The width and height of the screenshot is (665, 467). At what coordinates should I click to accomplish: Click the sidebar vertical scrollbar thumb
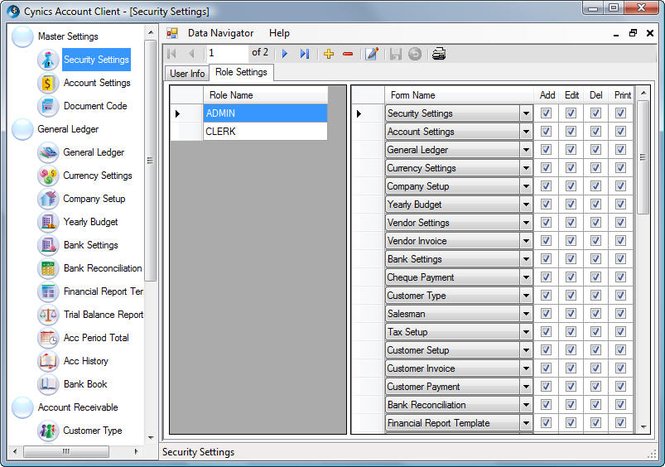pyautogui.click(x=150, y=160)
